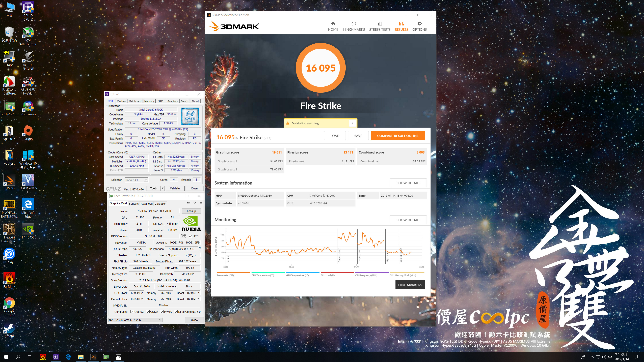
Task: Open the Heaven Benchmark desktop icon
Action: pyautogui.click(x=9, y=233)
